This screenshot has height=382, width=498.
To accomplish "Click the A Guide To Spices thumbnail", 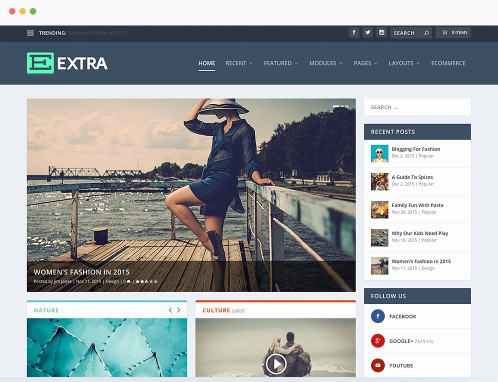I will pyautogui.click(x=380, y=181).
